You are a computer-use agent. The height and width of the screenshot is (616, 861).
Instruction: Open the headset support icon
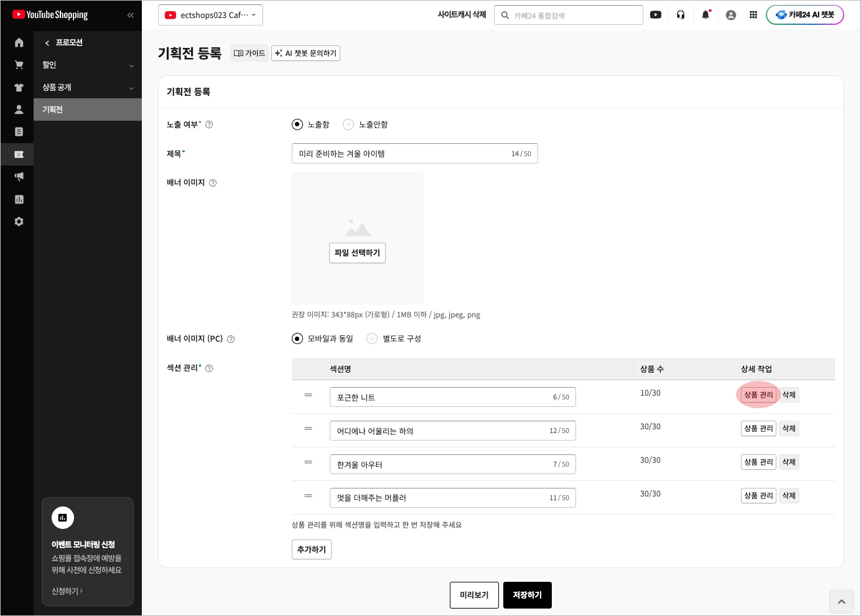[x=681, y=15]
